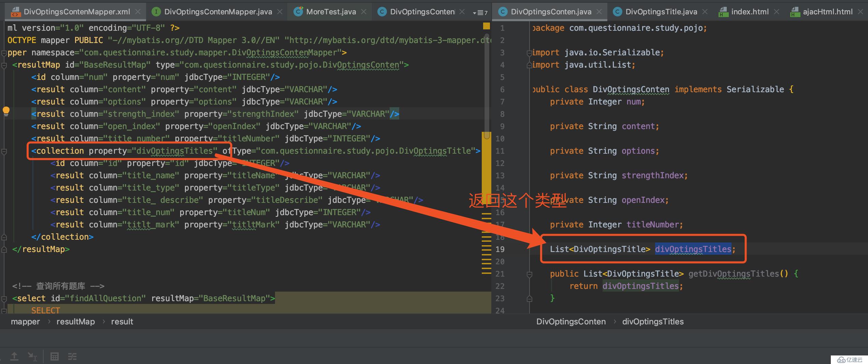The image size is (868, 364).
Task: Close the DivOptingsContenMapper.java tab
Action: pos(280,12)
